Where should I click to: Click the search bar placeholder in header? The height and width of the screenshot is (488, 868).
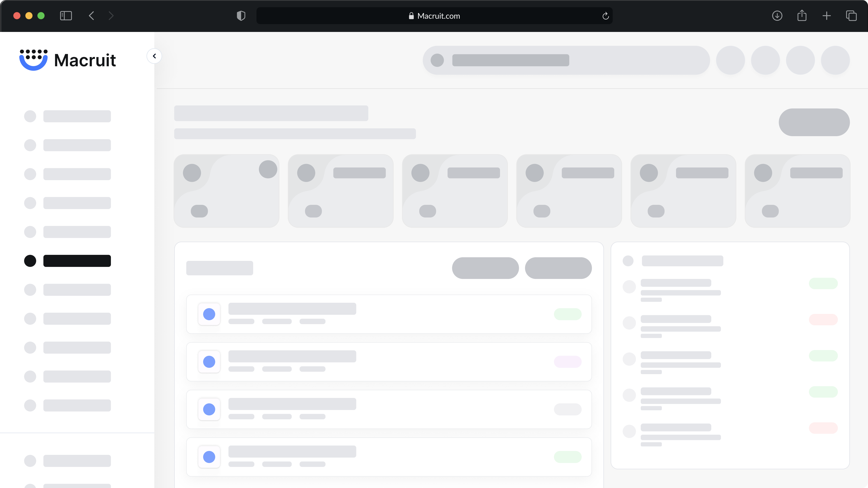pos(566,60)
